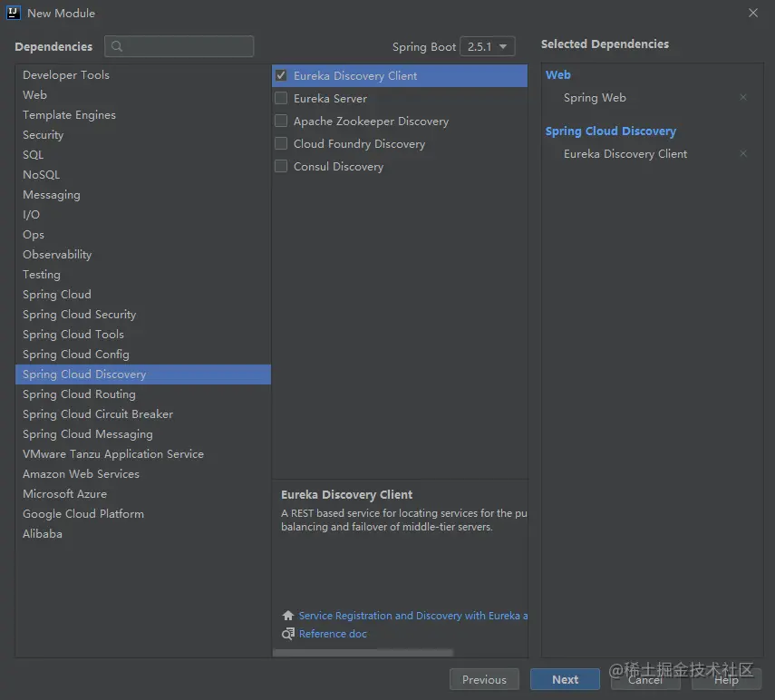The height and width of the screenshot is (700, 775).
Task: Open the Messaging category
Action: (143, 195)
